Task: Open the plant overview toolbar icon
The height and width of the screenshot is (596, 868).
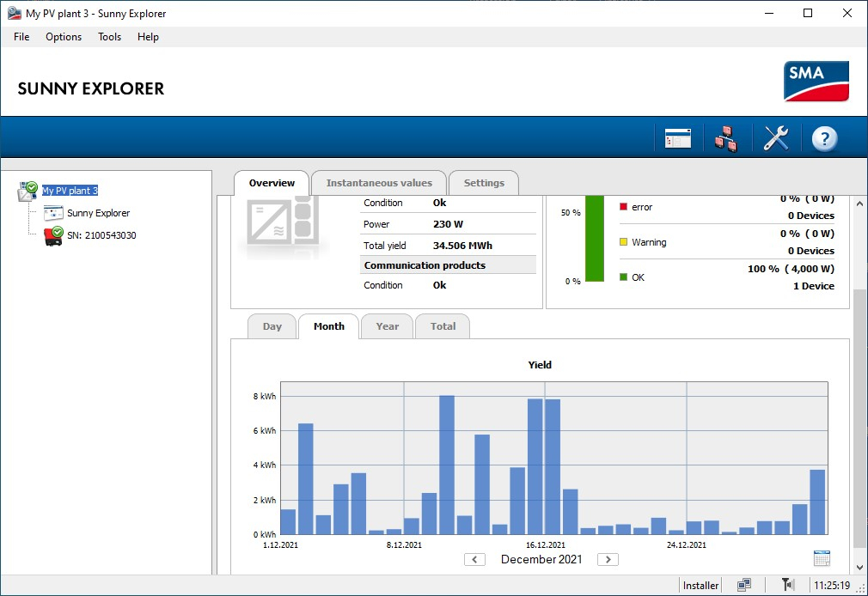Action: 677,138
